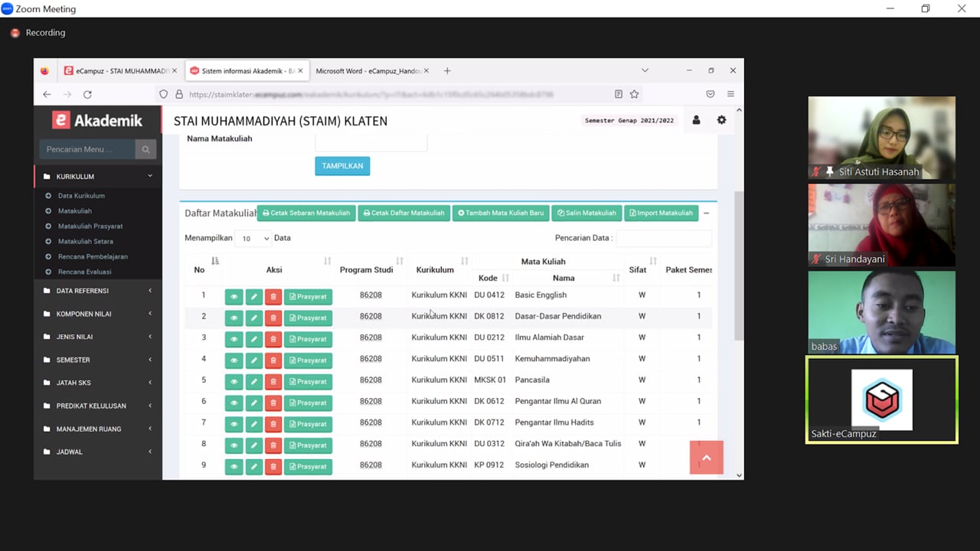Click the Pencarian Data search field
This screenshot has width=980, height=551.
[x=664, y=238]
